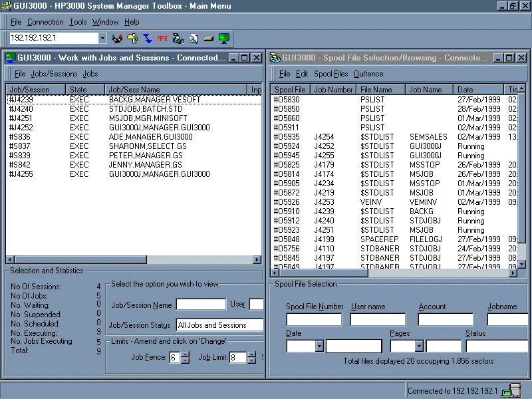This screenshot has height=399, width=532.
Task: Click the red MPE toolbar icon
Action: [162, 39]
